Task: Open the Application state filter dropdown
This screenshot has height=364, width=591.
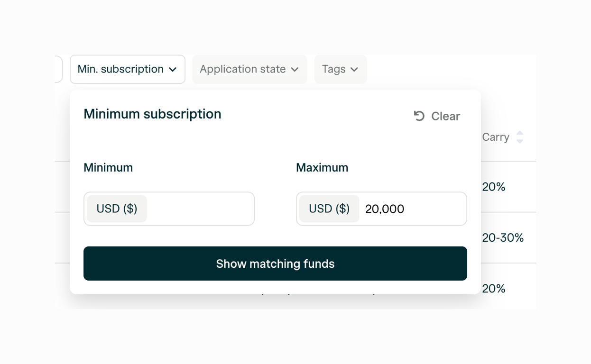Action: (x=249, y=69)
